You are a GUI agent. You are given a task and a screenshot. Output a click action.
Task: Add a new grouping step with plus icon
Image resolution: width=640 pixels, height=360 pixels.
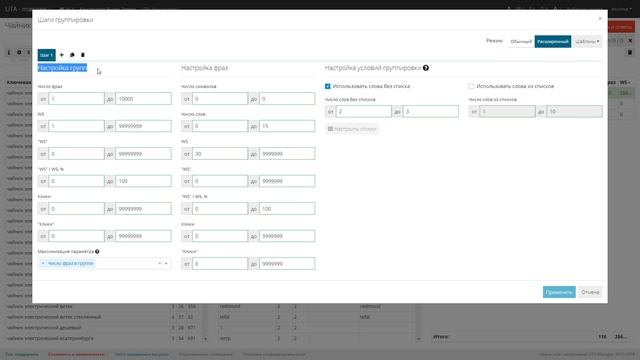[x=62, y=55]
